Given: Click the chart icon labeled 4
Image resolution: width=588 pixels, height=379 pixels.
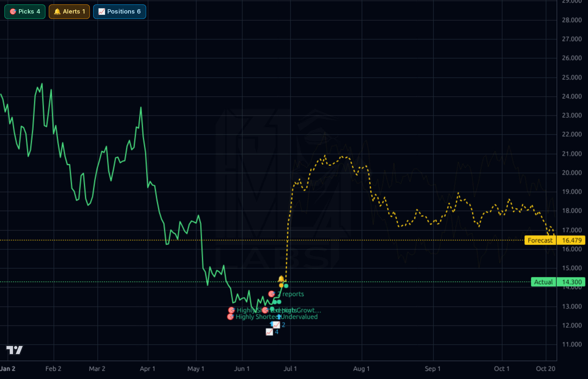Looking at the screenshot, I should click(269, 332).
